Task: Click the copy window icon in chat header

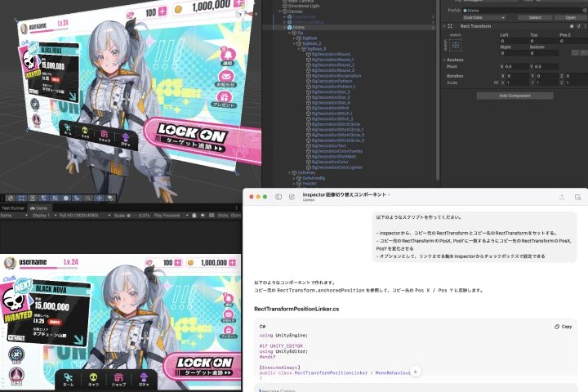Action: point(577,197)
